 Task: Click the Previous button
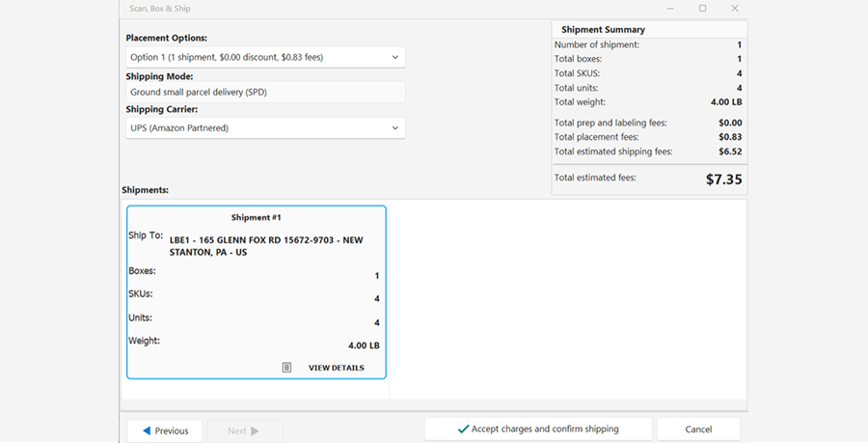[165, 430]
